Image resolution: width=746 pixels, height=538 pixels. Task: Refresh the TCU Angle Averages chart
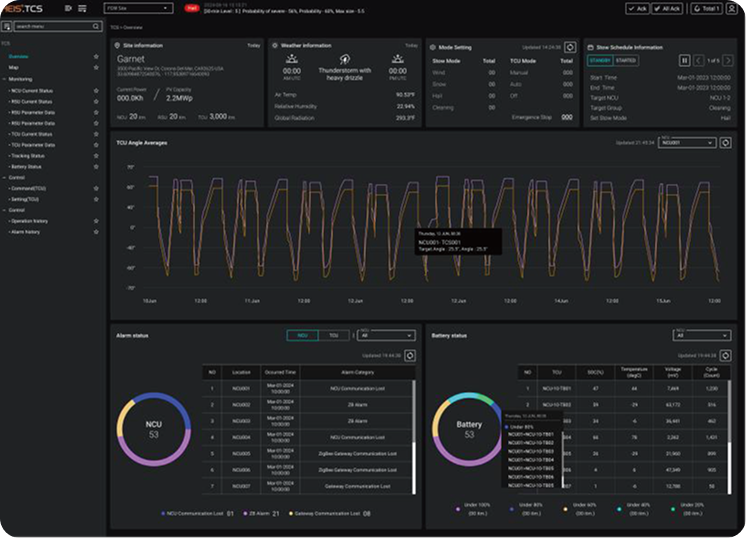(725, 143)
